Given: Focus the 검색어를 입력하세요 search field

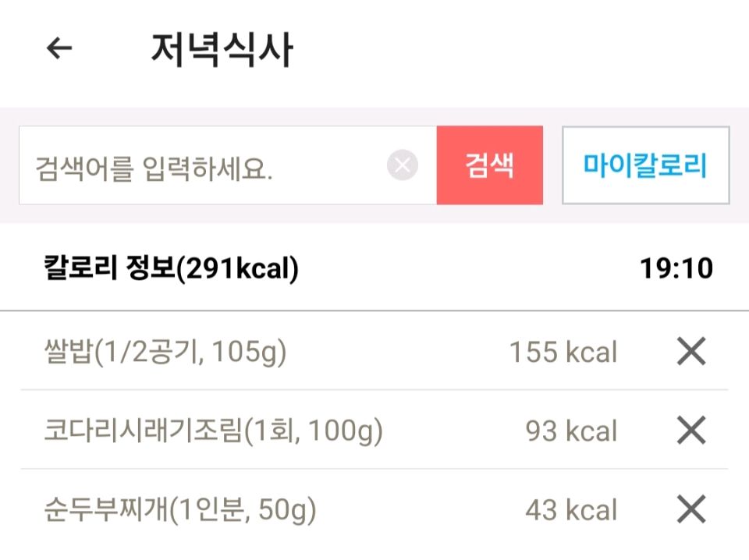Looking at the screenshot, I should [203, 166].
